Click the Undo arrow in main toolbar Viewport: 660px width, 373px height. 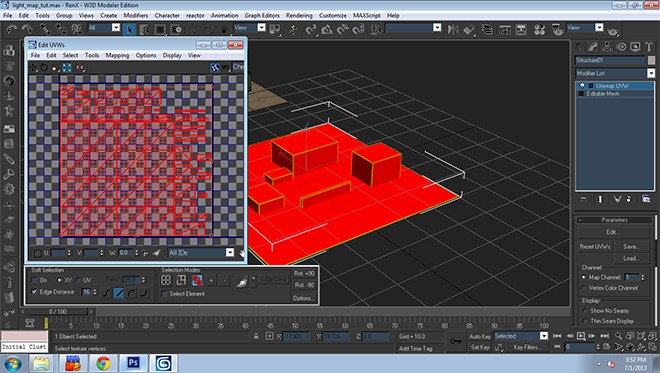point(11,29)
